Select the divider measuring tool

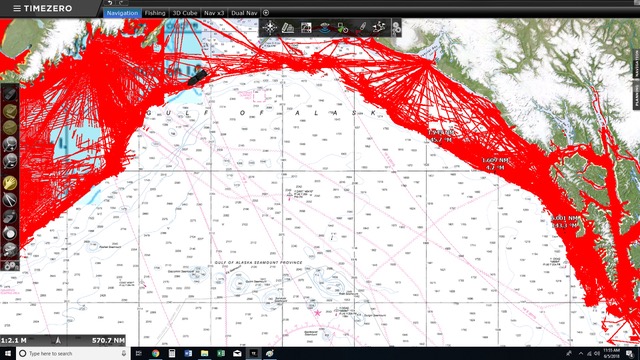click(9, 200)
